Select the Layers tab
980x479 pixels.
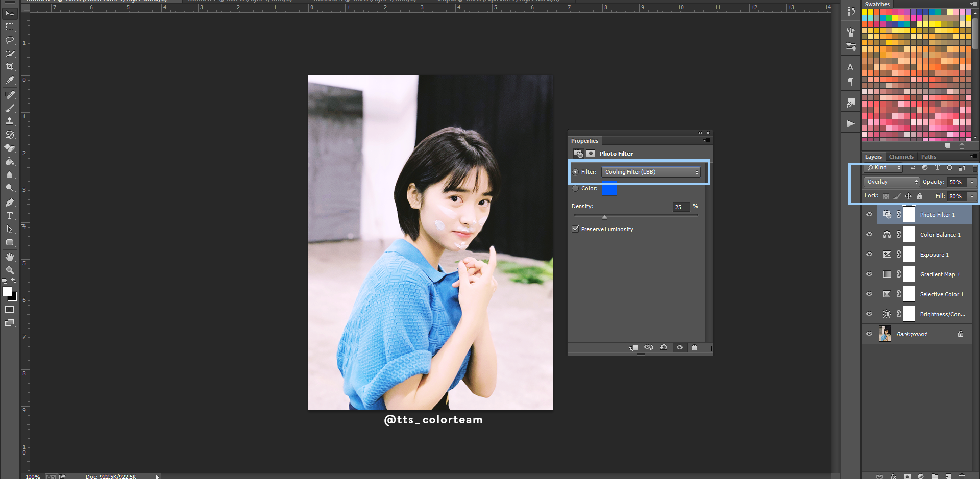(873, 157)
